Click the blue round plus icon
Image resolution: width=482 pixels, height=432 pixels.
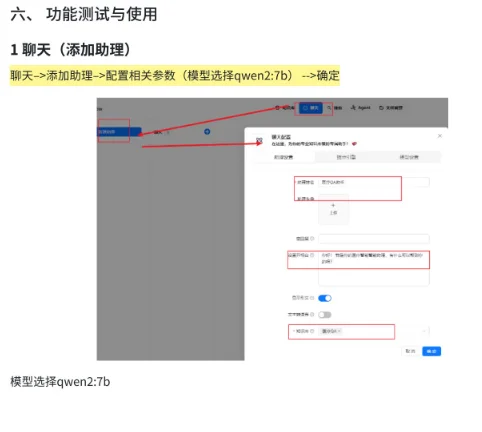207,132
